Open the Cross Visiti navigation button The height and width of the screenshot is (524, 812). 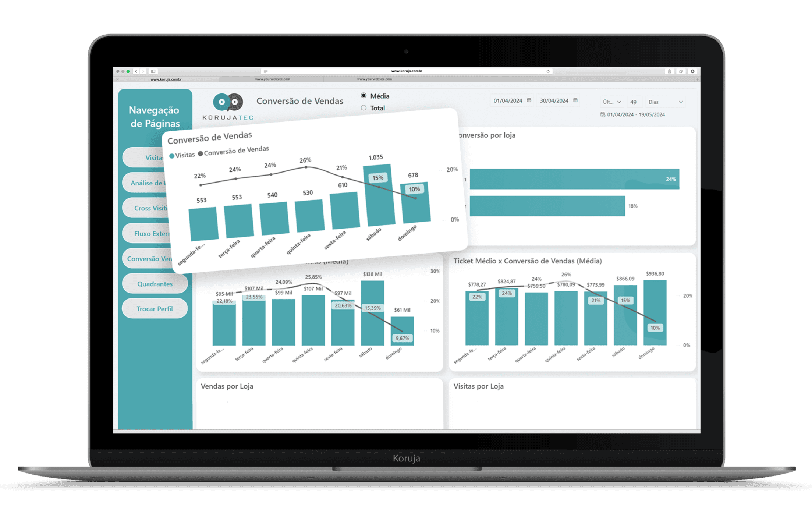pos(146,208)
